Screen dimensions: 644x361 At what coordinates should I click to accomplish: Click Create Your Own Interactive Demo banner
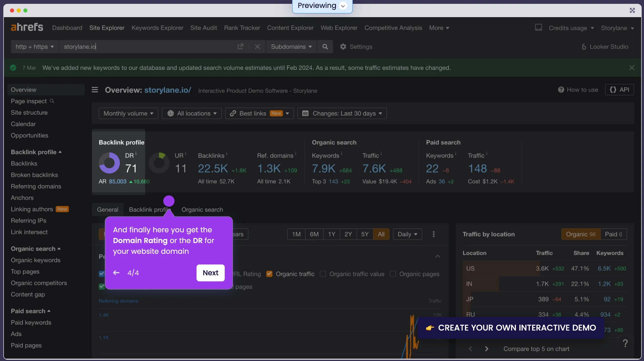pos(511,328)
